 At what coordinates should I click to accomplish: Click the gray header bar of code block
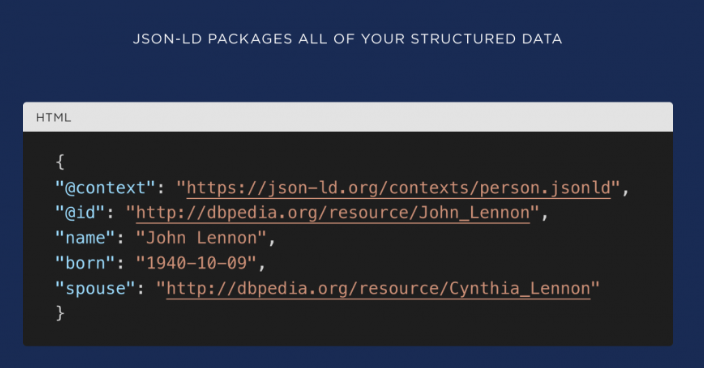348,117
